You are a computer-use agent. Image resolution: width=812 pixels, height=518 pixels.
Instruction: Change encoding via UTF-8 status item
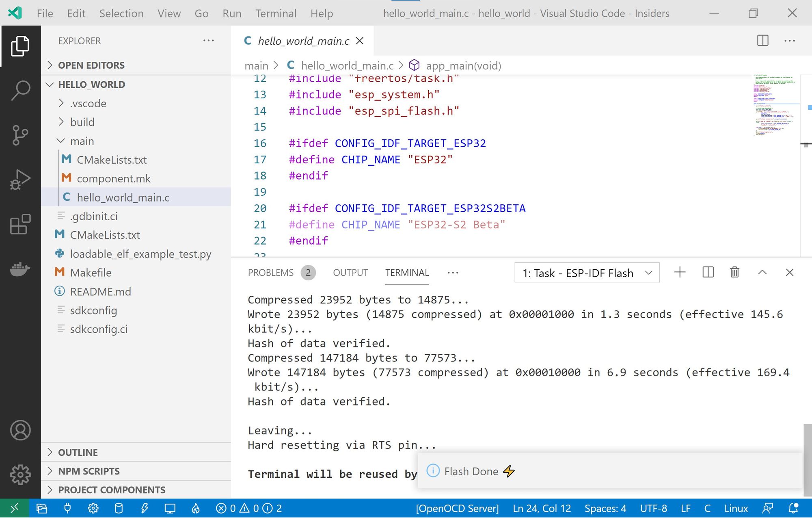point(653,508)
